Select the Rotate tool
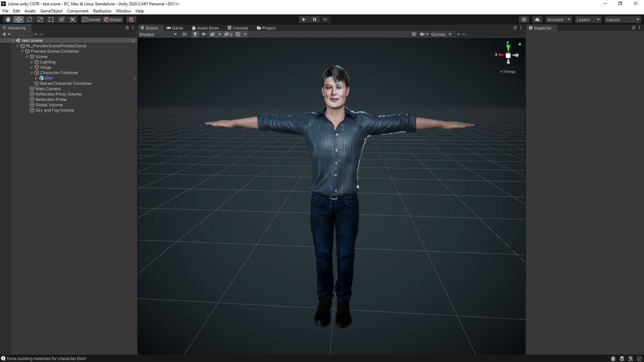644x362 pixels. [x=29, y=19]
